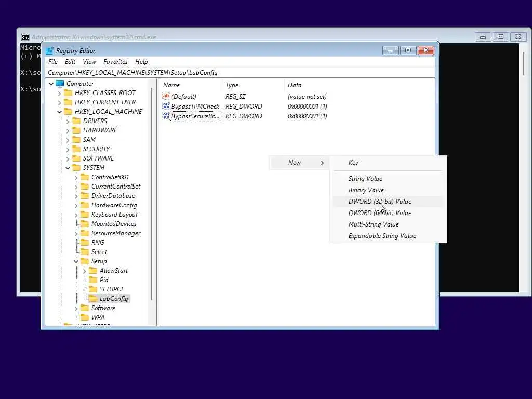The image size is (532, 399).
Task: Click the SECURITY folder icon
Action: coord(77,149)
